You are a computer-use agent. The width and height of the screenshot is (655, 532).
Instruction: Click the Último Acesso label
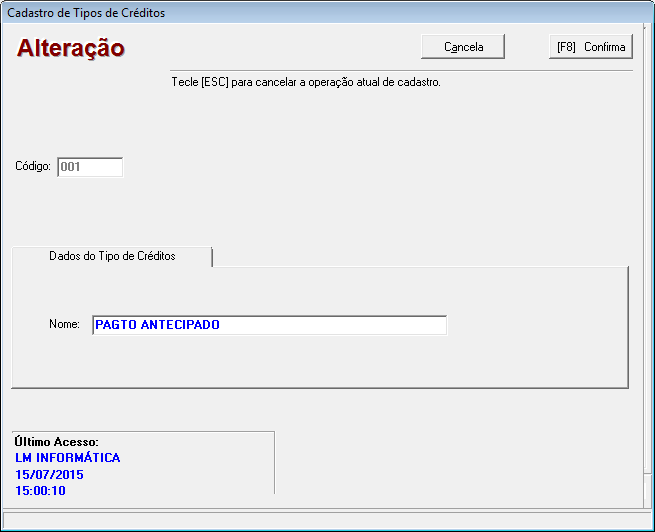coord(57,441)
